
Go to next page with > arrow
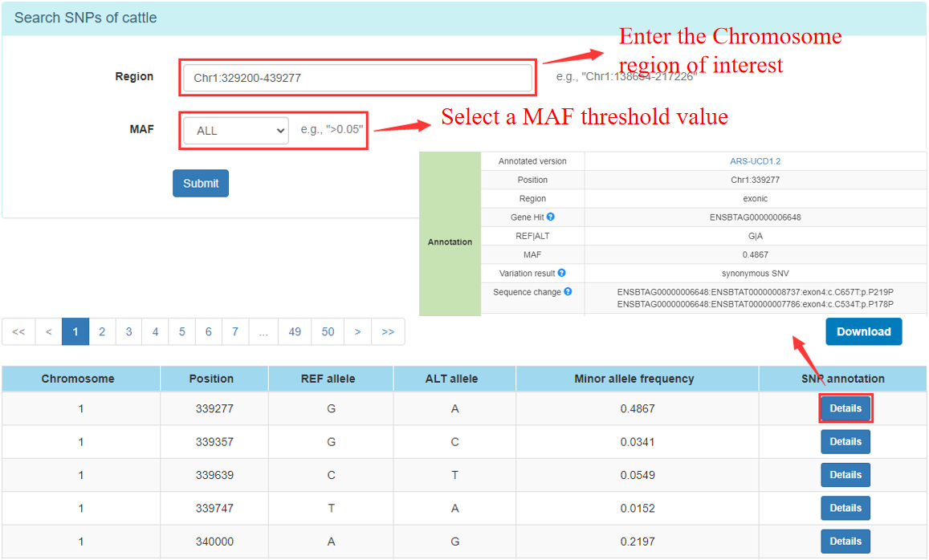point(357,331)
